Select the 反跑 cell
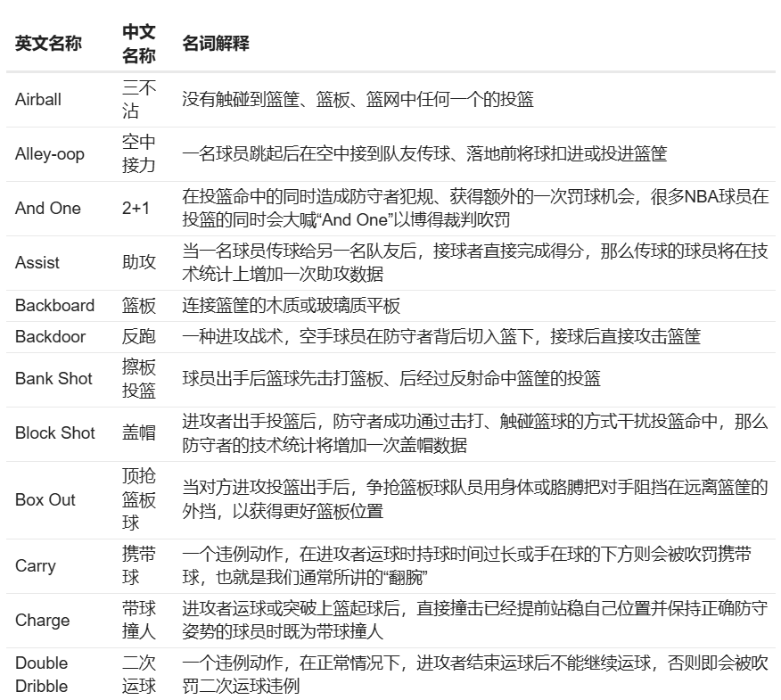The image size is (781, 700). click(x=139, y=337)
